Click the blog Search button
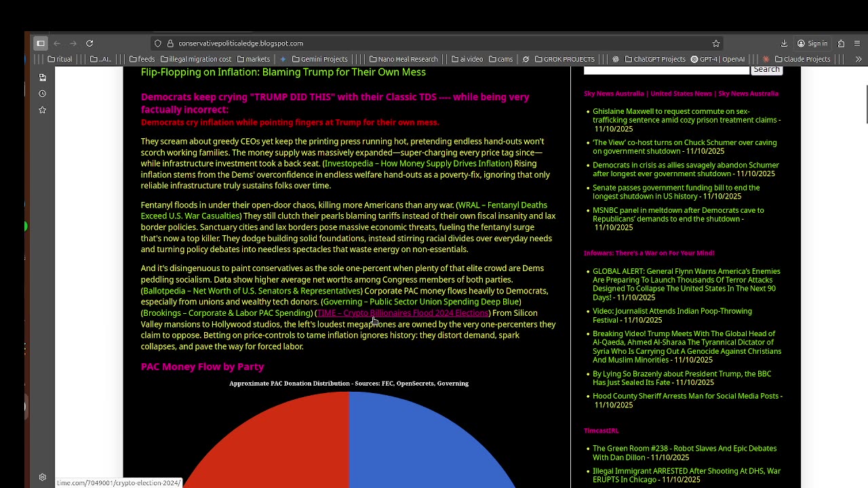868x488 pixels. click(766, 70)
